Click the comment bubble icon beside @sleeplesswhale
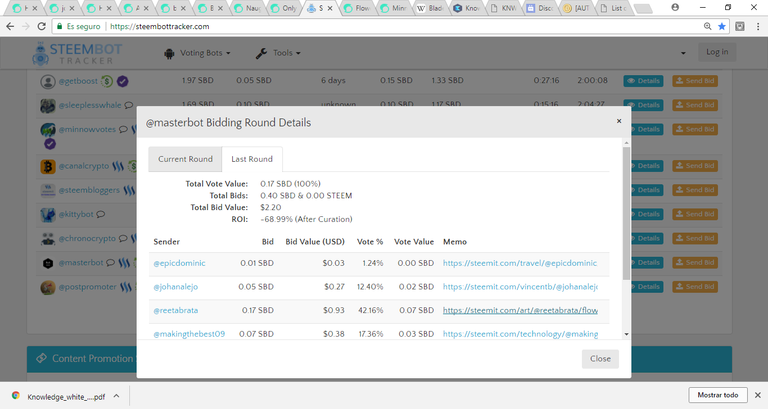This screenshot has width=768, height=409. click(129, 105)
